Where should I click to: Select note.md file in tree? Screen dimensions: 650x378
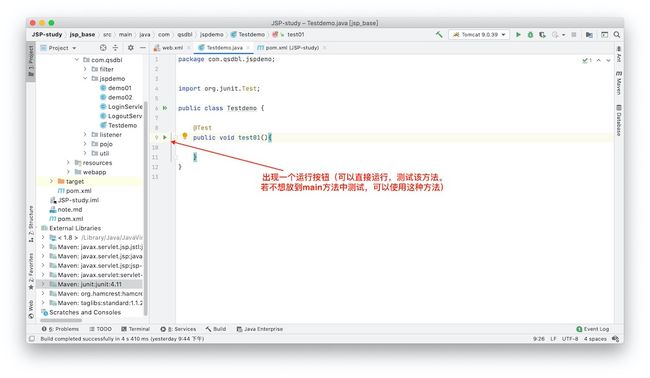(66, 209)
